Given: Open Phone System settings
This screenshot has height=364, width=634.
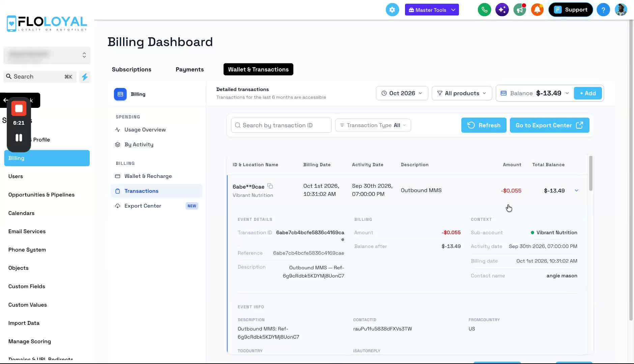Looking at the screenshot, I should (27, 250).
